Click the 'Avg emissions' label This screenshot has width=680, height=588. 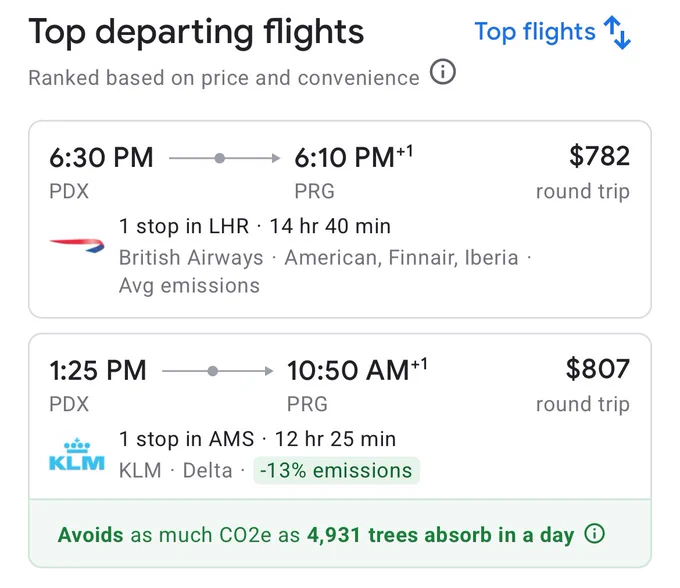coord(189,286)
